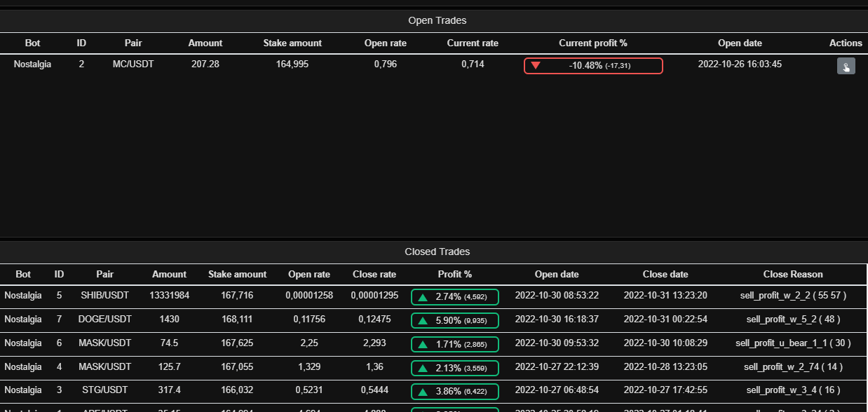Click the force exit icon for MC/USDT trade
The height and width of the screenshot is (412, 868).
[846, 67]
